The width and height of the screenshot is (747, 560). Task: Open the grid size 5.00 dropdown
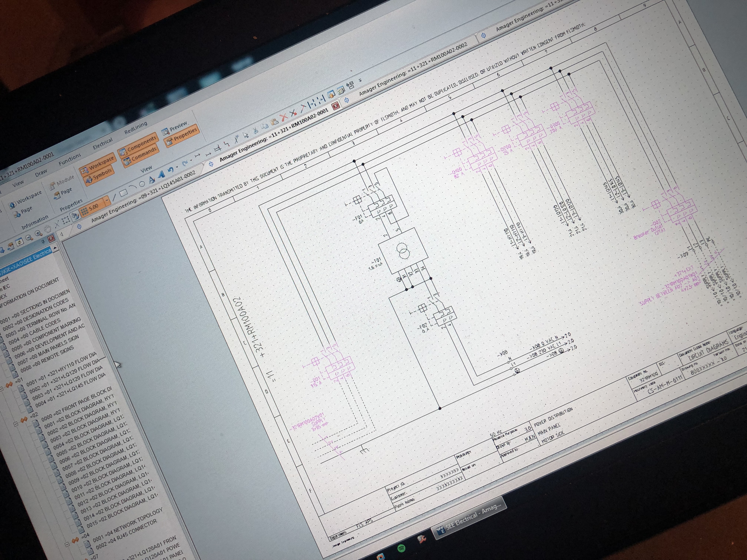click(107, 201)
